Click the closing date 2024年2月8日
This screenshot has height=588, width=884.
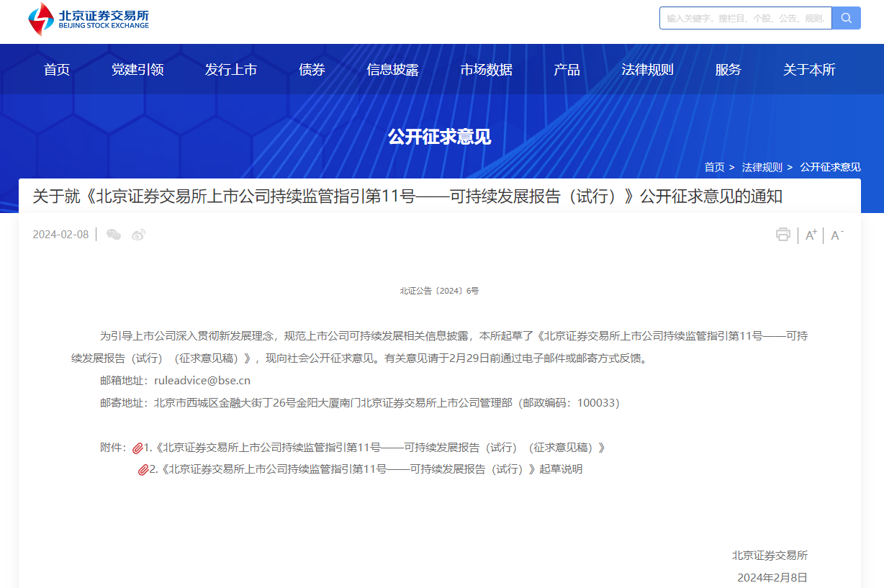(772, 577)
